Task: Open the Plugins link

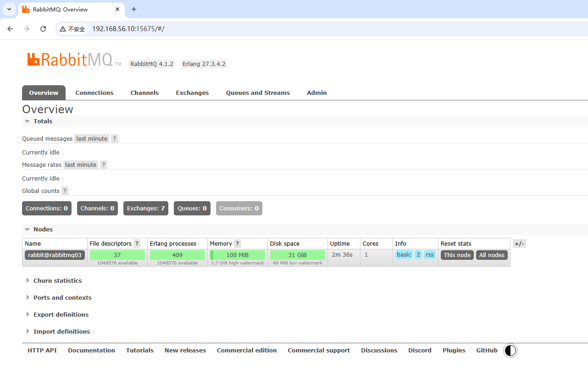Action: click(454, 351)
